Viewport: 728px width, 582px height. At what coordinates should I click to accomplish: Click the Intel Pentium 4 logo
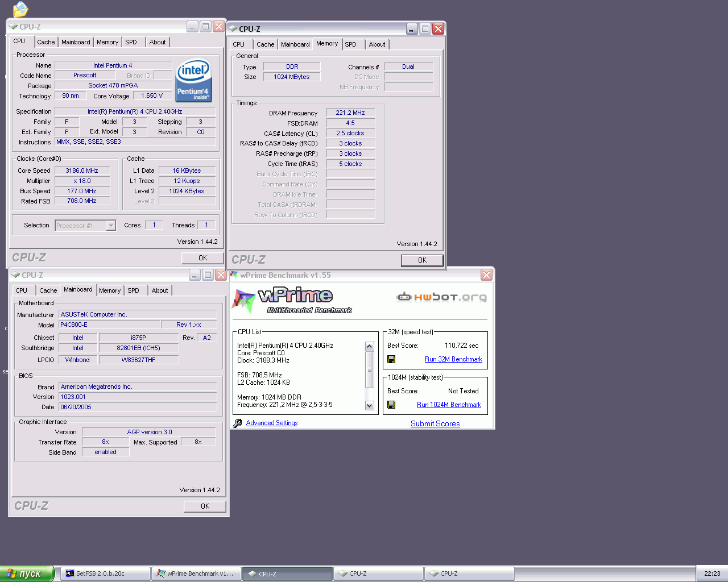click(x=194, y=80)
